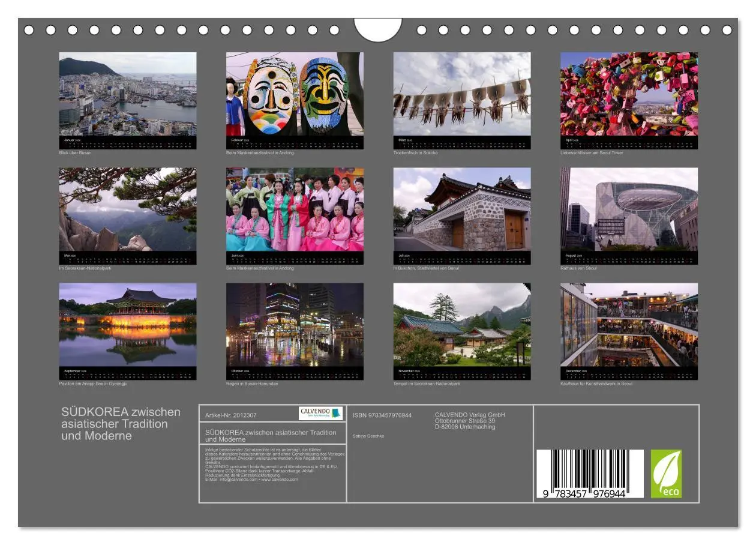Screen dimensions: 756x545
Task: Click the caption 'Pavillon am Anapji-See in Gyeongju'
Action: pos(93,384)
